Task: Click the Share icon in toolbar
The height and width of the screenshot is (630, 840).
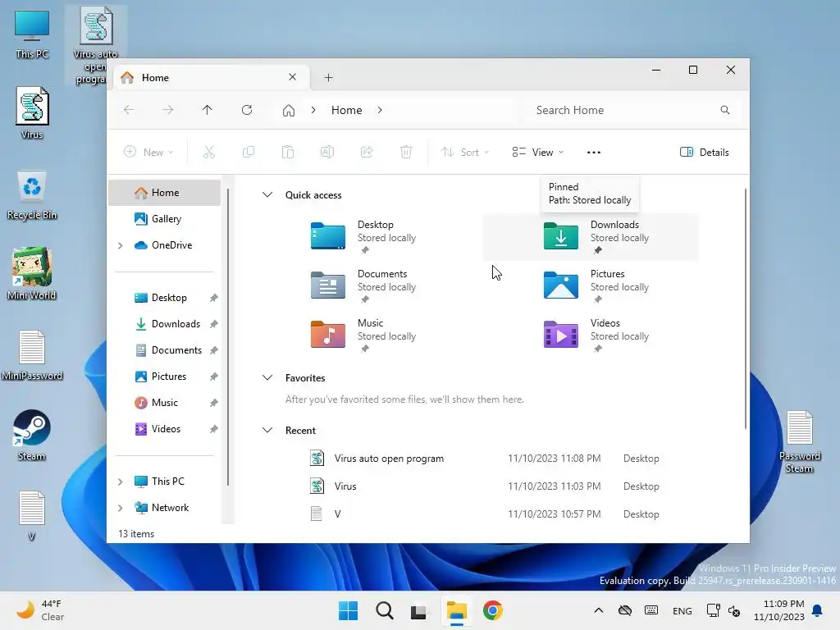Action: (367, 152)
